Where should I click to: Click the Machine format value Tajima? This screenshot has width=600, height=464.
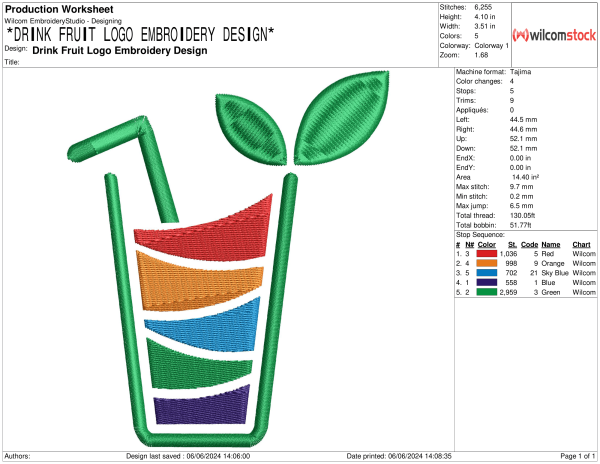point(520,72)
